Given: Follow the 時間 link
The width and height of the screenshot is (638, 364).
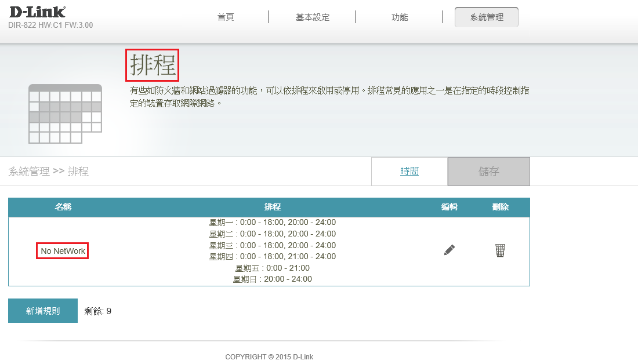Looking at the screenshot, I should 409,172.
